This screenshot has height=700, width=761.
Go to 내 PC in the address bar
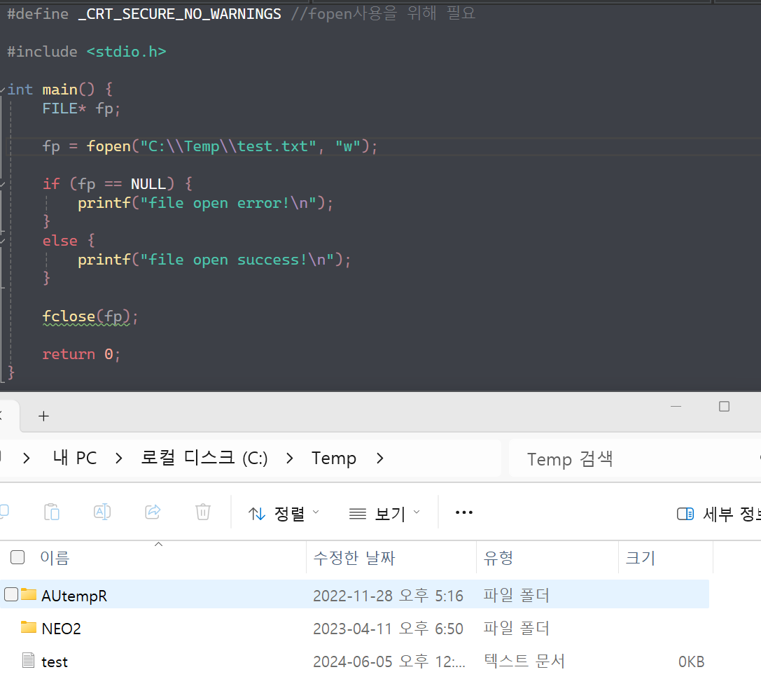(x=75, y=458)
